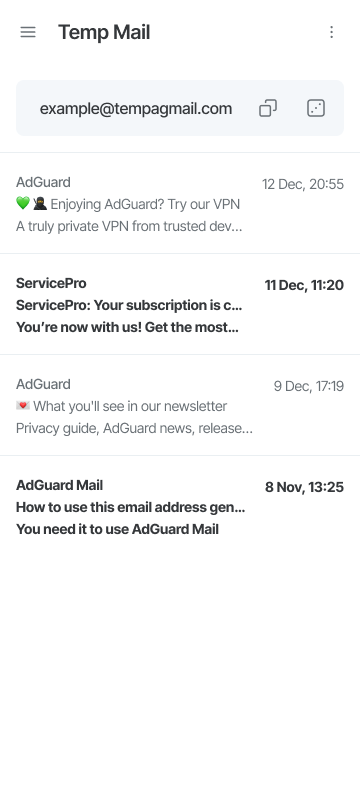
Task: Click the green heart emoji in VPN subject
Action: [23, 204]
